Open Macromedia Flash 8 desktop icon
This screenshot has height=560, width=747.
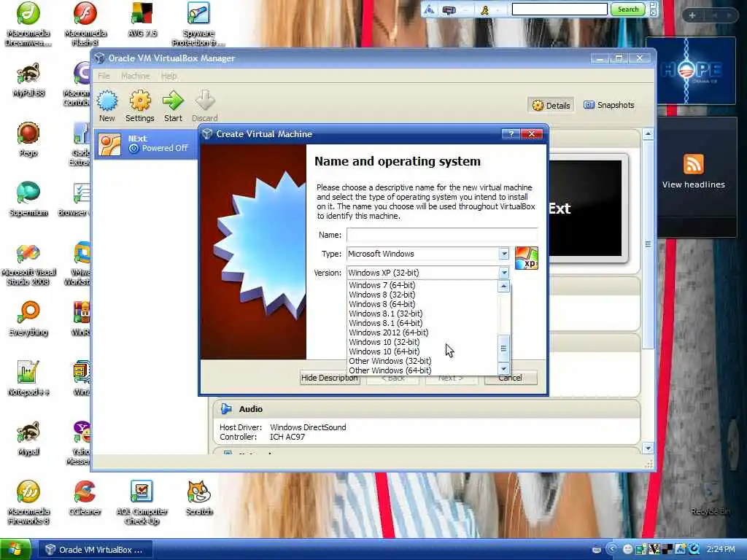(x=85, y=24)
